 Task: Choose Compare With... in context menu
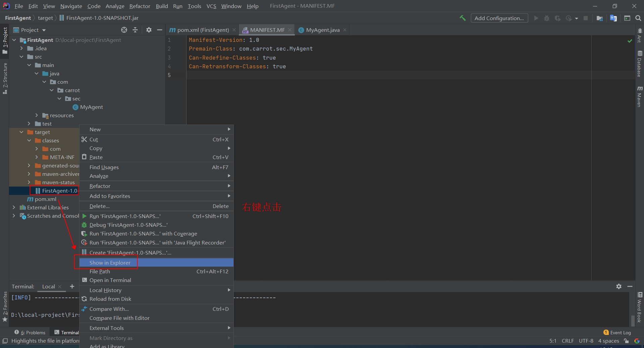pos(156,309)
